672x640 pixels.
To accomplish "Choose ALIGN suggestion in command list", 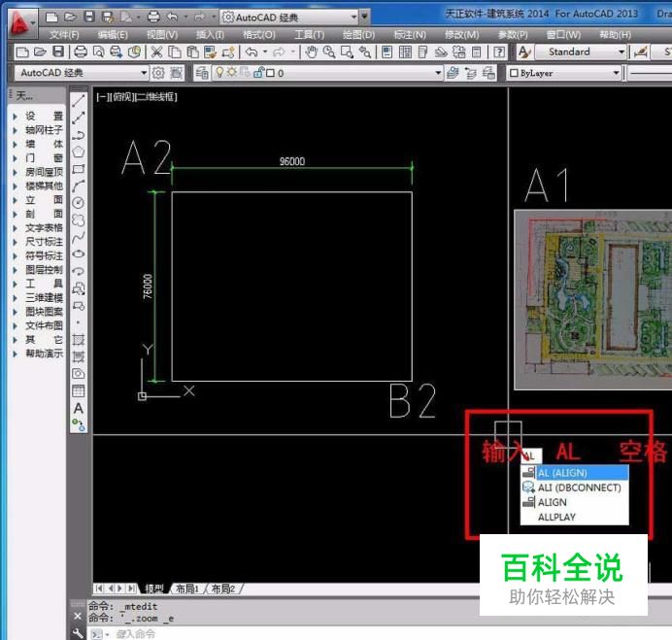I will [575, 502].
